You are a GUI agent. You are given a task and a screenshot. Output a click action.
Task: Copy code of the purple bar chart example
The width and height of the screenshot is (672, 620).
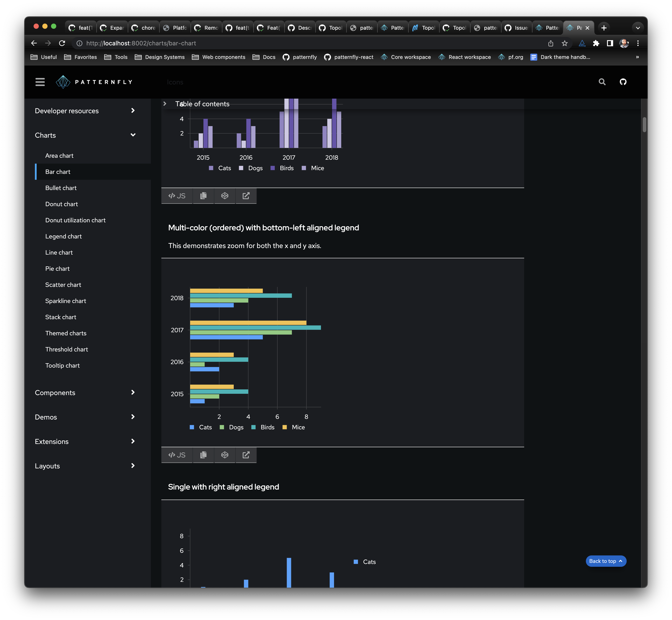coord(203,196)
